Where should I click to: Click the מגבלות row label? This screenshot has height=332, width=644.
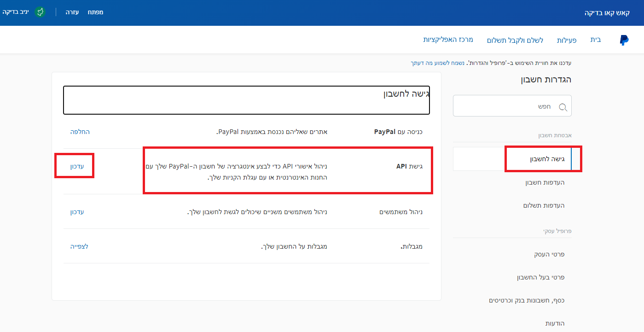412,246
